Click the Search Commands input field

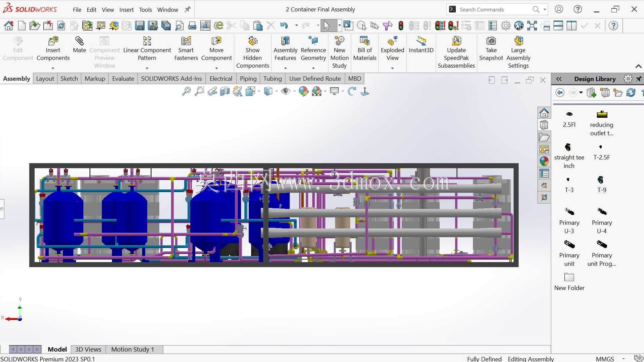[495, 9]
